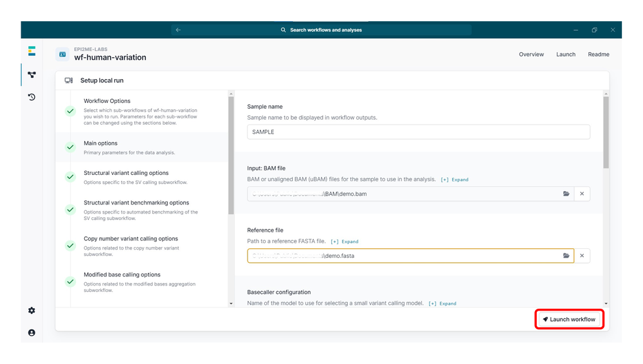
Task: Open the Readme tab
Action: (598, 54)
